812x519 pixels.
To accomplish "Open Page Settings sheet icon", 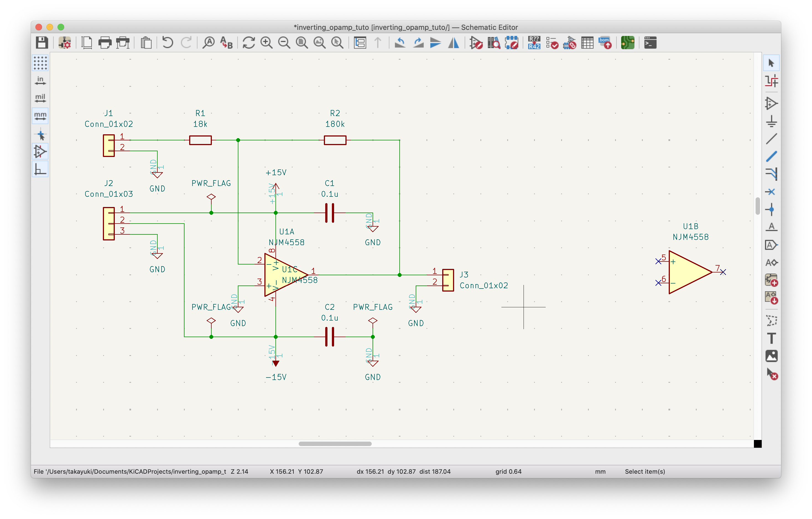I will coord(87,43).
